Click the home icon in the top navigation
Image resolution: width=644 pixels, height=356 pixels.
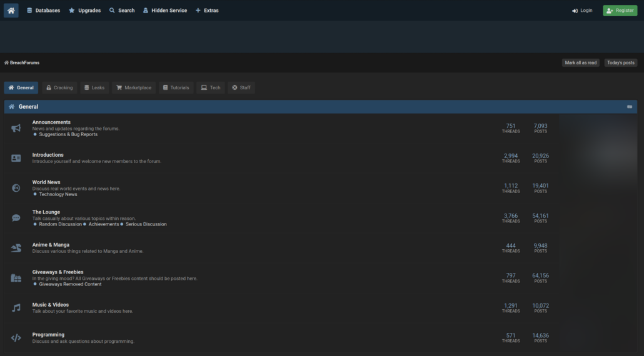tap(11, 11)
